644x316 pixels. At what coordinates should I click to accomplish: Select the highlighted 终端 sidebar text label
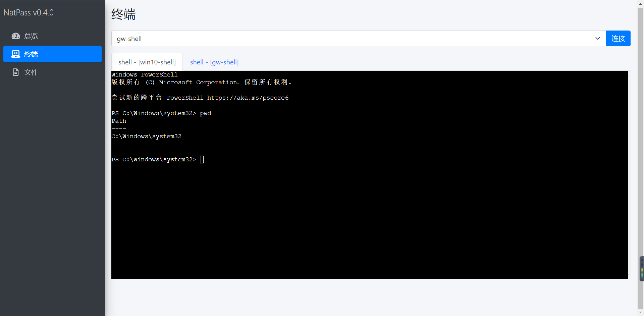(x=31, y=54)
